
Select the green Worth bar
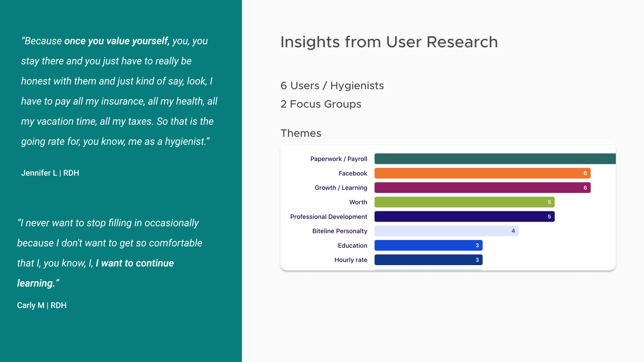(465, 202)
